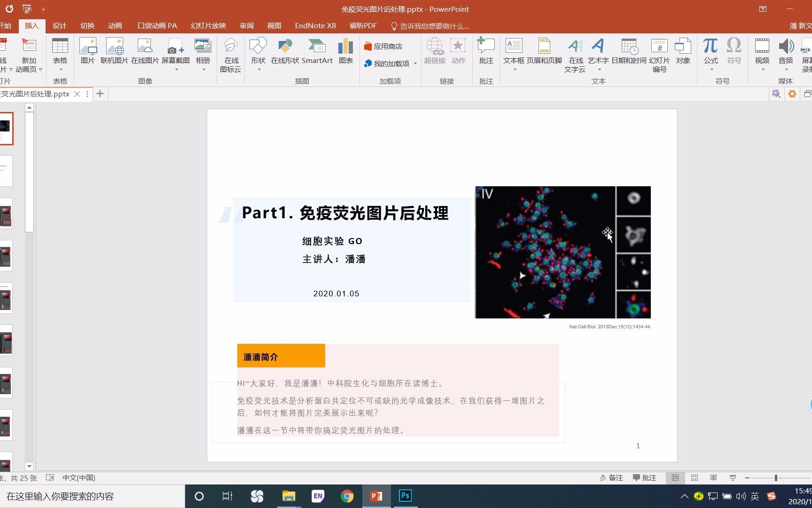Image resolution: width=812 pixels, height=508 pixels.
Task: Insert 日期和时间 date and time
Action: (629, 51)
